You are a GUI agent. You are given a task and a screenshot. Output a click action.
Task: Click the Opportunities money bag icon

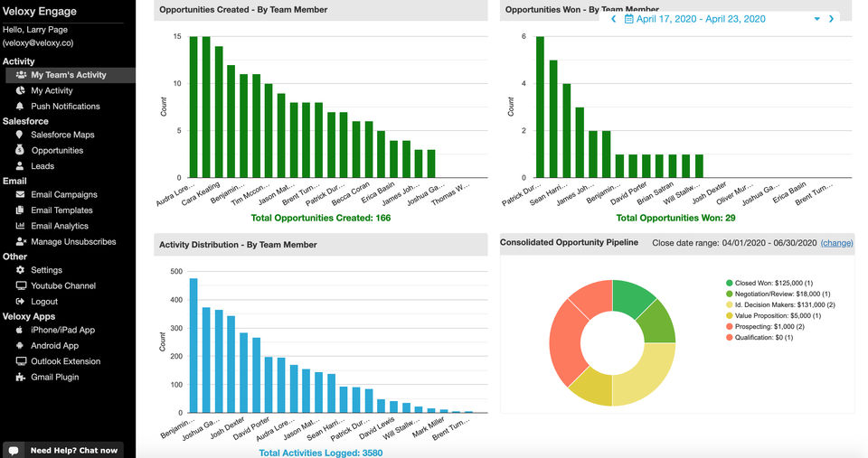click(x=20, y=150)
